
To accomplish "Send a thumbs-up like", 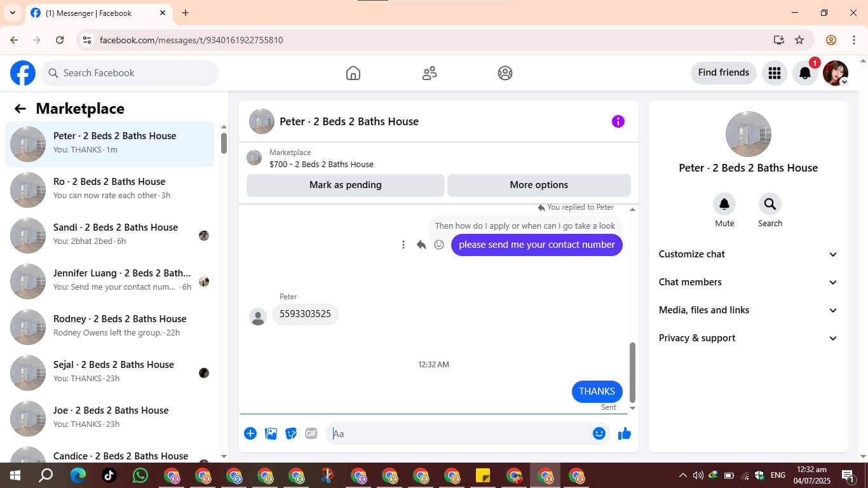I will point(625,433).
